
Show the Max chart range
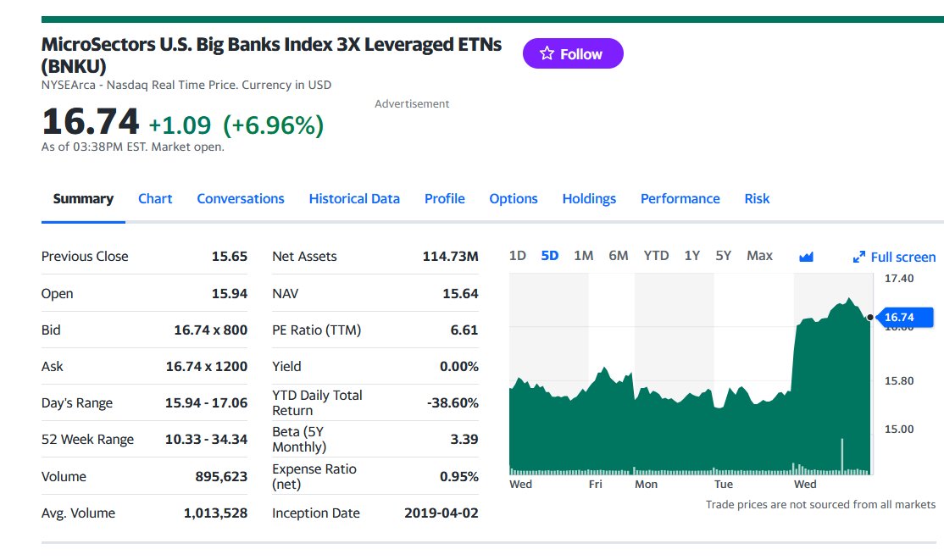tap(759, 256)
